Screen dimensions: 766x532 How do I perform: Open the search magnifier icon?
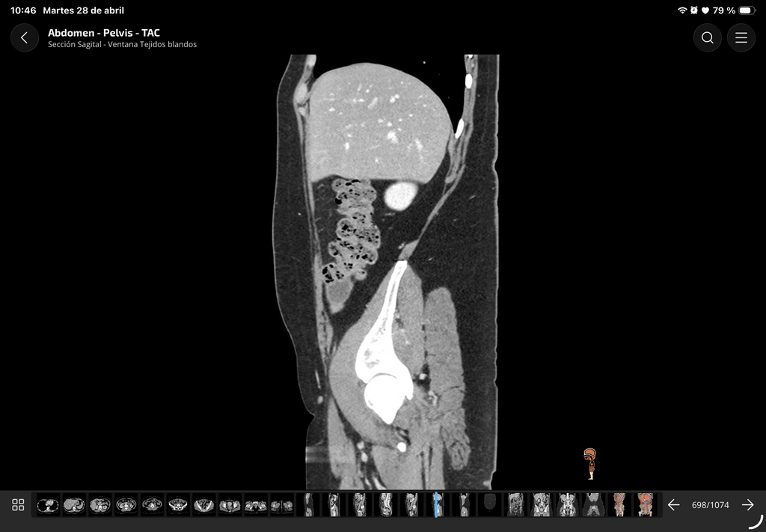[x=707, y=37]
